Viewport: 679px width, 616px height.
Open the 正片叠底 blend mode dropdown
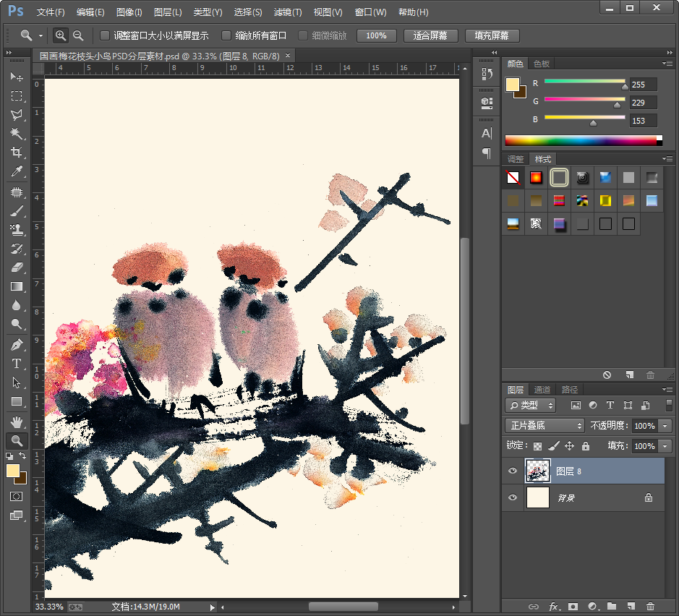pyautogui.click(x=544, y=426)
